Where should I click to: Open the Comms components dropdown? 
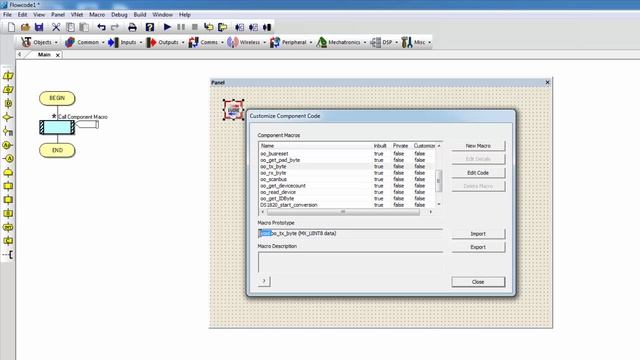click(x=206, y=42)
